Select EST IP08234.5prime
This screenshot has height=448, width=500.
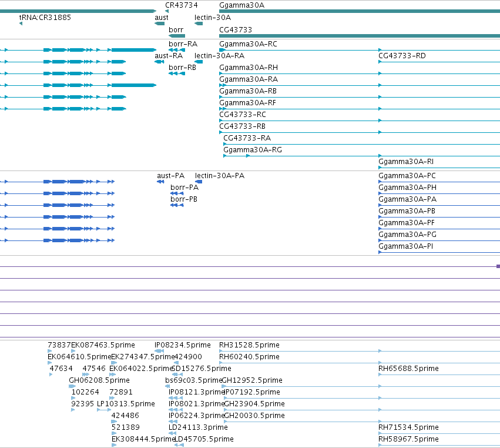[x=183, y=345]
